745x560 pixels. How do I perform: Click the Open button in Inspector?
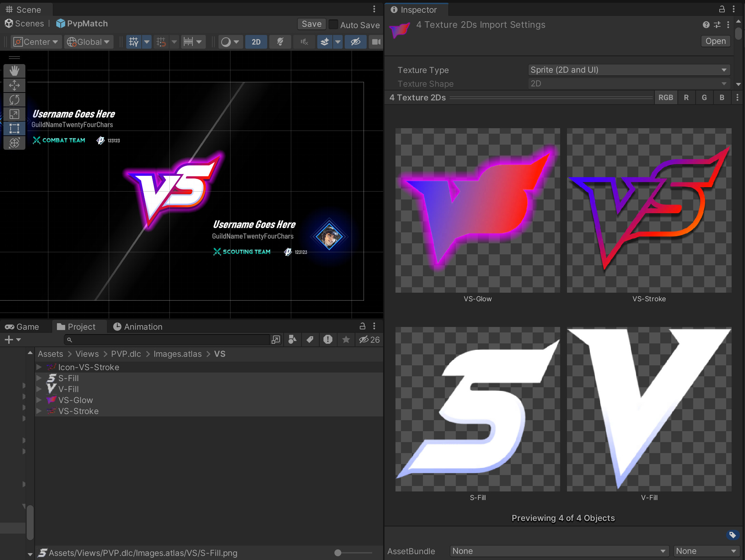click(715, 41)
